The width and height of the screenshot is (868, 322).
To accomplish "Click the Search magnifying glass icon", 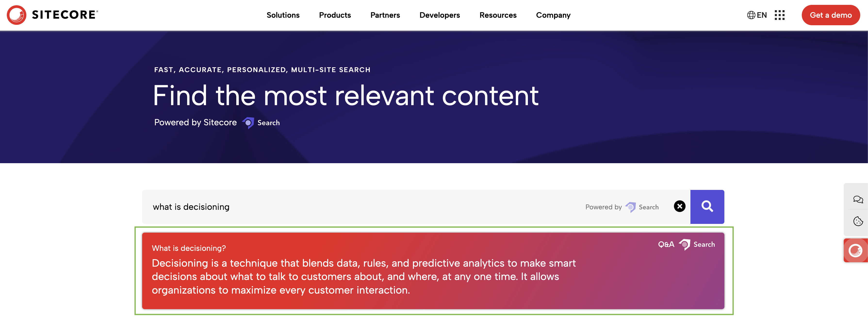I will 707,206.
